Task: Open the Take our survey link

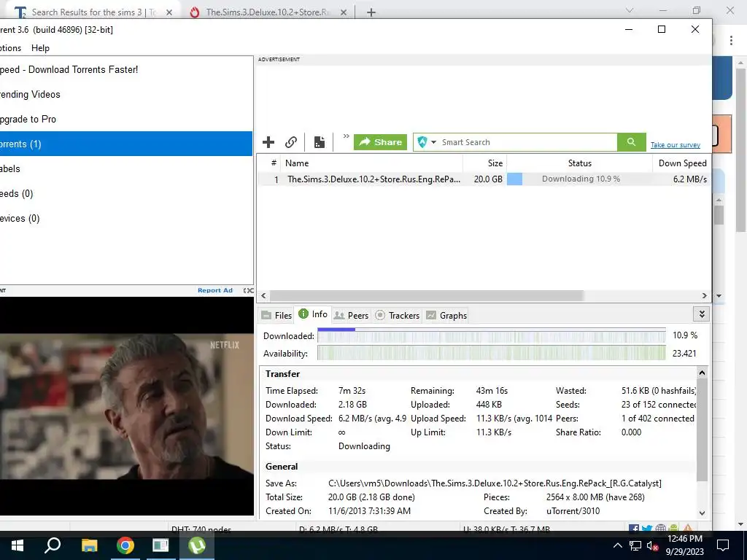Action: pyautogui.click(x=675, y=145)
